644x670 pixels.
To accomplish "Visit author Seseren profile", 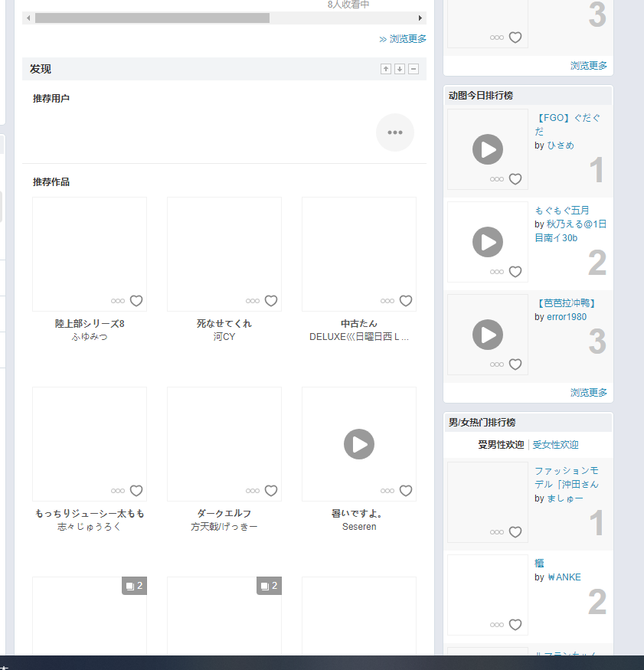I will 359,527.
